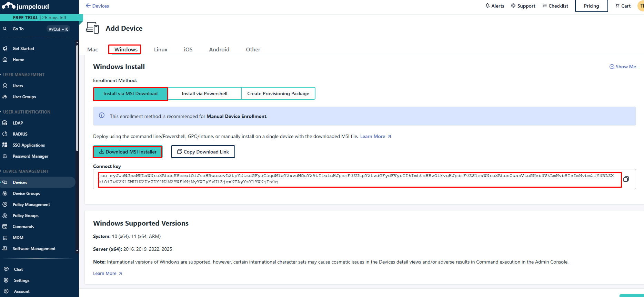Click the Get Started rocket icon
644x297 pixels.
pyautogui.click(x=5, y=49)
